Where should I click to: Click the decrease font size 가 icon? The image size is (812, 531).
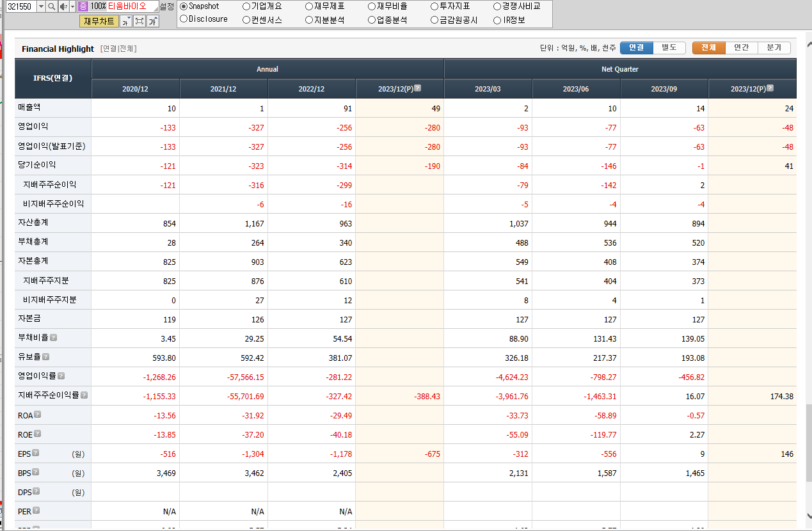125,21
